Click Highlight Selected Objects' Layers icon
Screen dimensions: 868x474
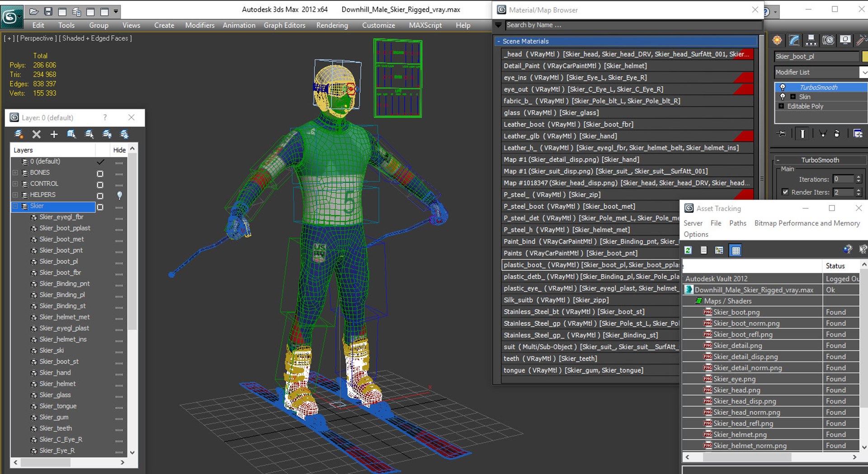(x=89, y=134)
